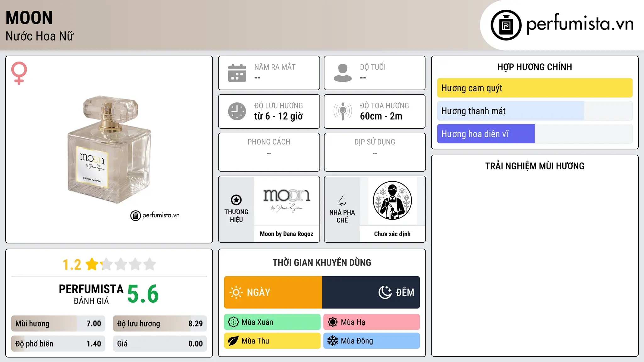Open the perfumista.vn site name in header
This screenshot has height=362, width=644.
point(580,24)
